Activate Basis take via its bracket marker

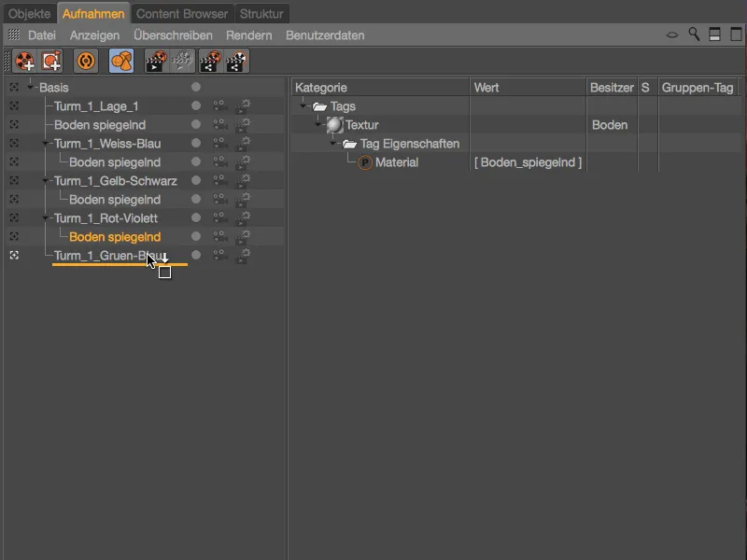[x=14, y=87]
